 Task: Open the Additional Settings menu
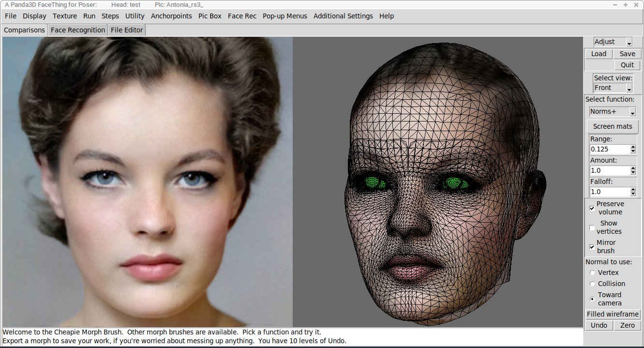point(343,16)
